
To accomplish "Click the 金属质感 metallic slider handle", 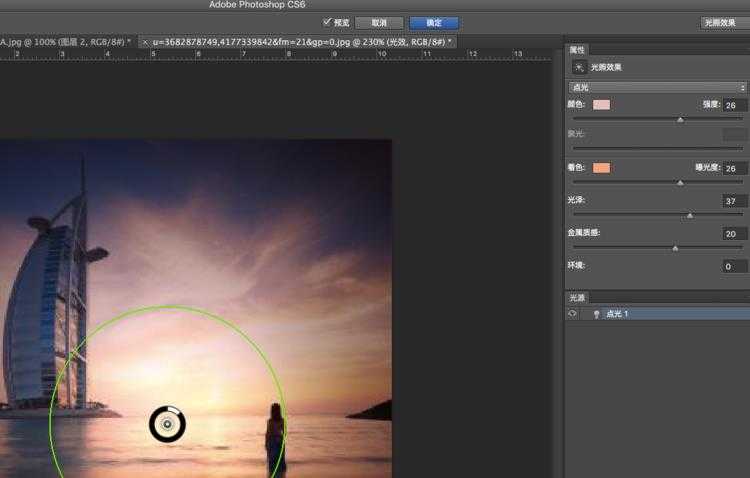I will (675, 248).
